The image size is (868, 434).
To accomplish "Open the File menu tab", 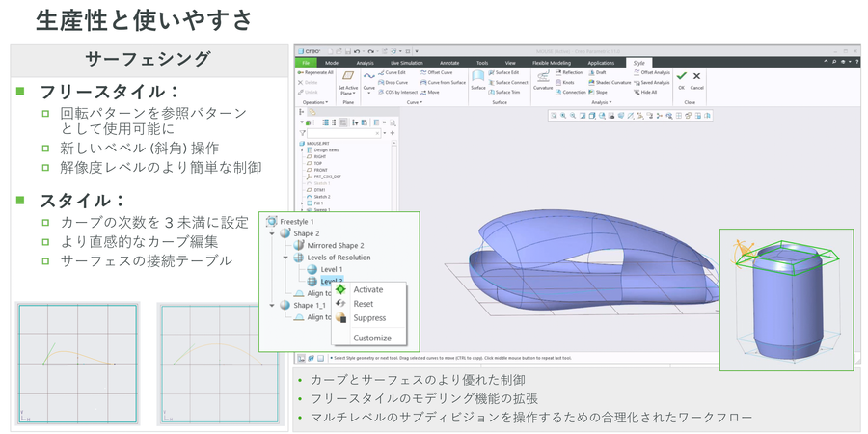I will 304,62.
